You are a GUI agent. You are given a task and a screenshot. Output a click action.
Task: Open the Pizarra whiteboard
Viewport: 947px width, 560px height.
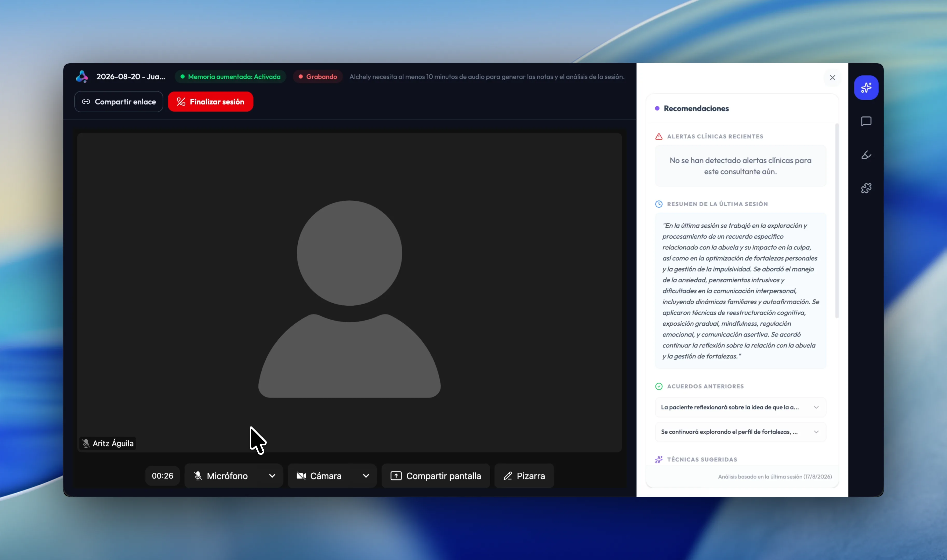tap(524, 476)
